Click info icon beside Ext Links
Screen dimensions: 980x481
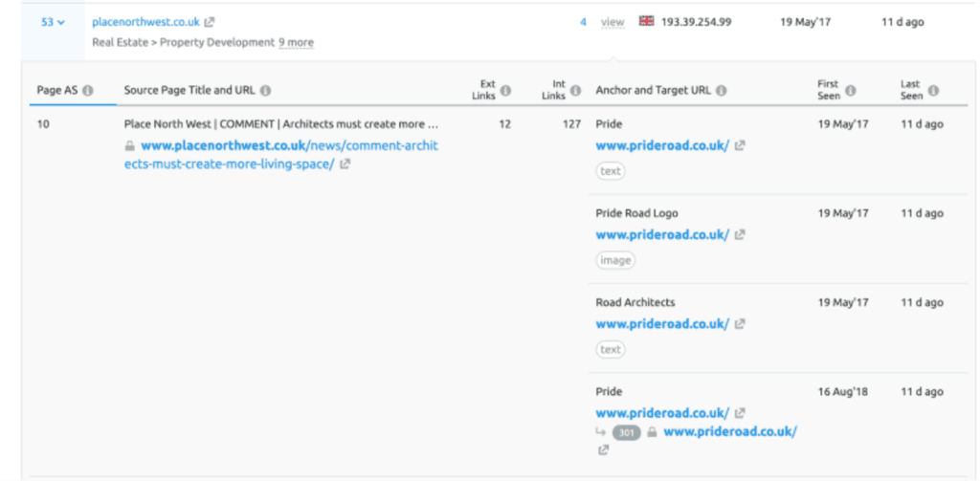(x=505, y=91)
